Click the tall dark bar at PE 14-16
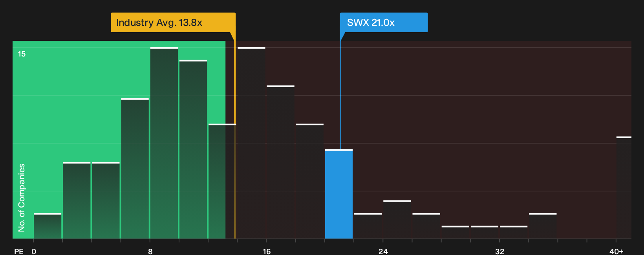This screenshot has width=644, height=255. pos(251,143)
